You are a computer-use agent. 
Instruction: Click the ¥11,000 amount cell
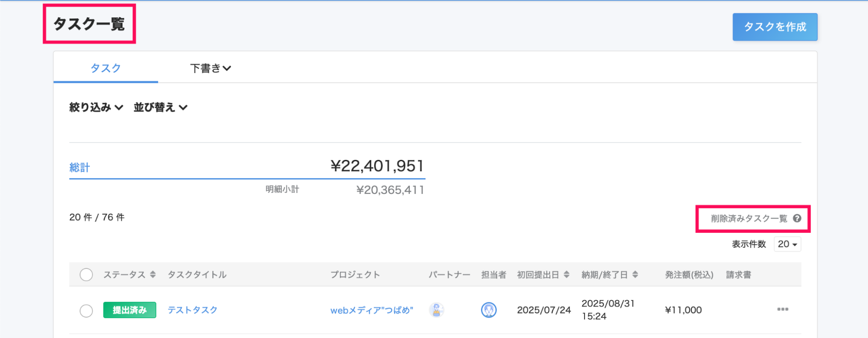pyautogui.click(x=683, y=310)
